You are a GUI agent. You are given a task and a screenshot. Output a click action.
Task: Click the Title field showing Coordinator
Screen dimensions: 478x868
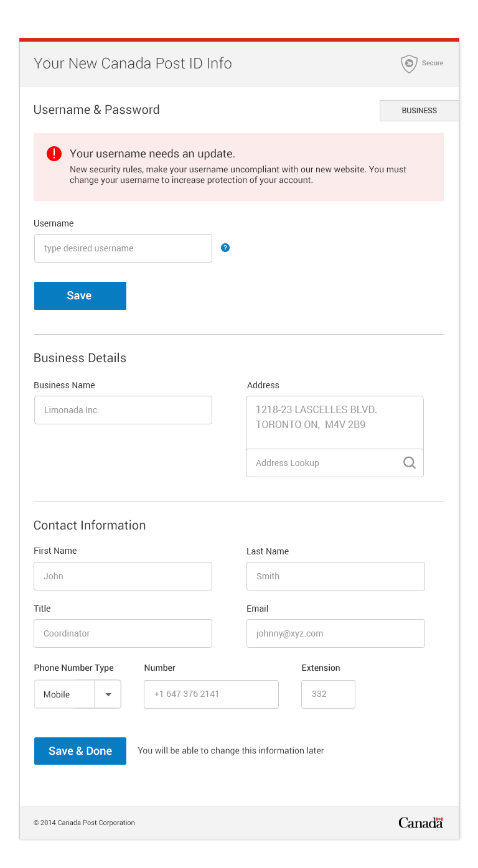click(x=123, y=633)
